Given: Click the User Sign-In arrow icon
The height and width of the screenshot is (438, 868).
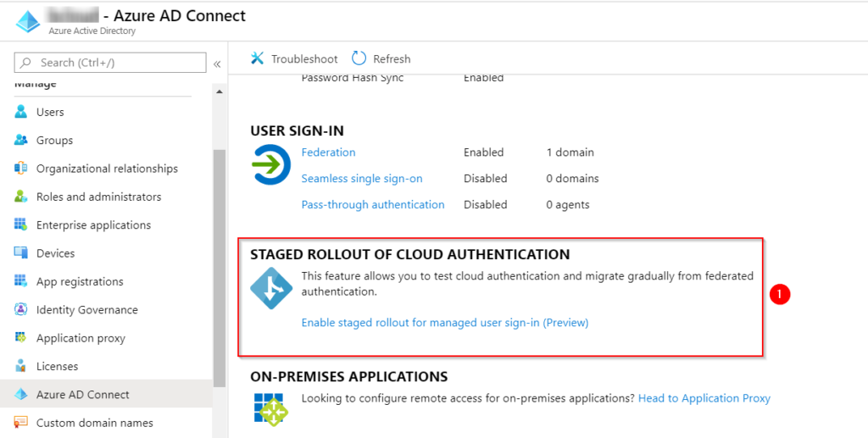Looking at the screenshot, I should pyautogui.click(x=270, y=164).
